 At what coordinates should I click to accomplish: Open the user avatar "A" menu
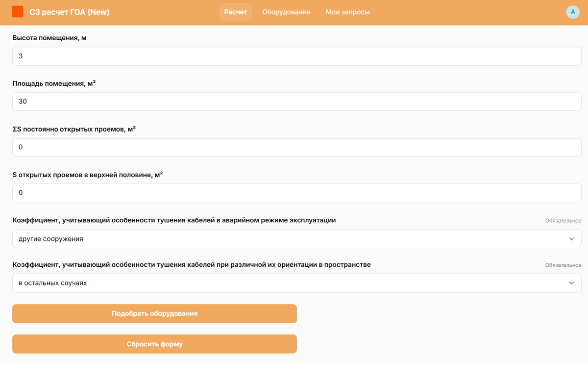(x=573, y=12)
